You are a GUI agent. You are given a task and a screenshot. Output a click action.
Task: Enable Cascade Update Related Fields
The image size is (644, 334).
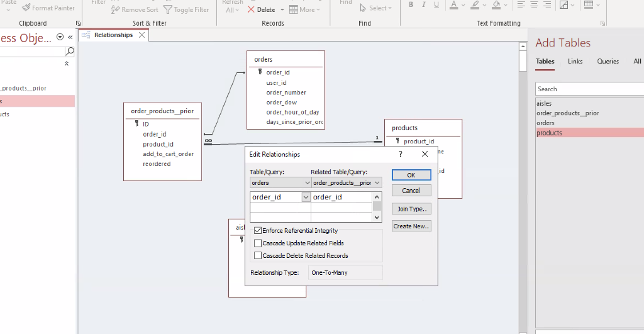point(258,243)
